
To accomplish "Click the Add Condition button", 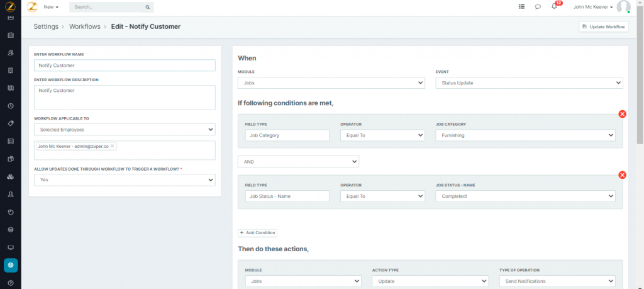I will pyautogui.click(x=257, y=233).
